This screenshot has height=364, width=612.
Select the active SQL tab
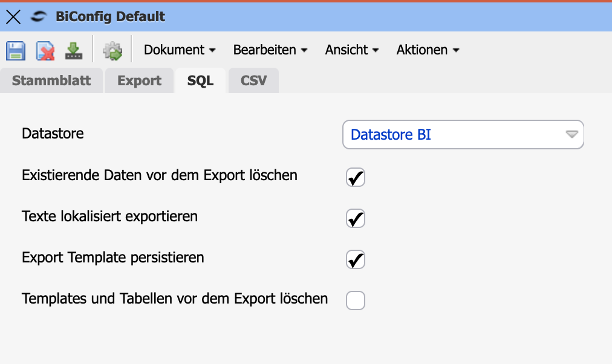pyautogui.click(x=200, y=80)
